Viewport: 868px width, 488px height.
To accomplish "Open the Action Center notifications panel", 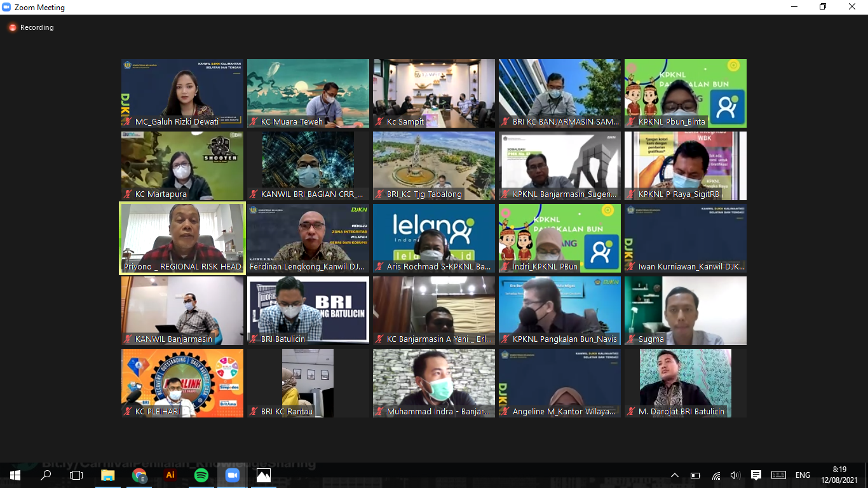I will pos(756,475).
